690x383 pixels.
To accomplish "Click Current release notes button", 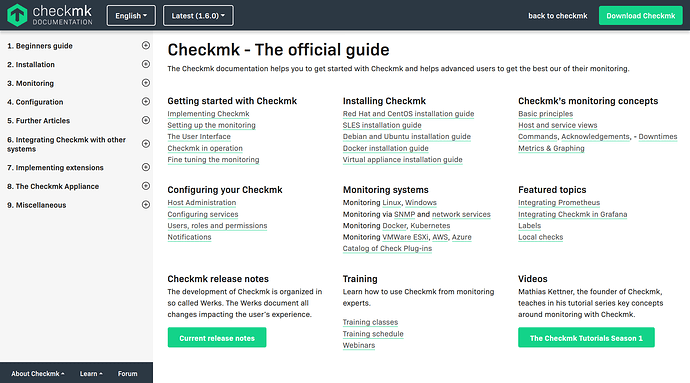I will coord(217,338).
